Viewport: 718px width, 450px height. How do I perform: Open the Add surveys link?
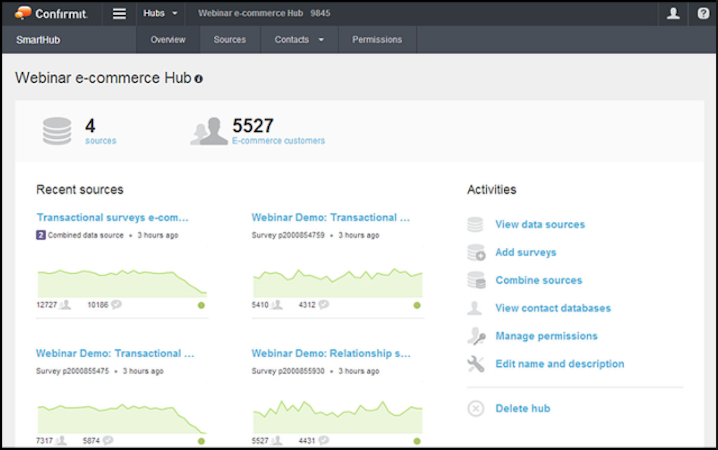[x=526, y=252]
